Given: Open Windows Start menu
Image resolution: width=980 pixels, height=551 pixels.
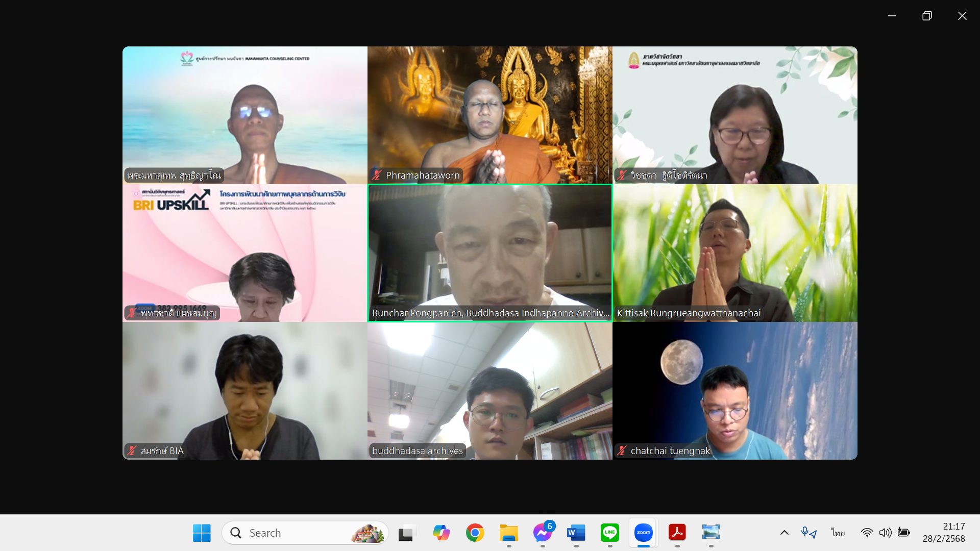Looking at the screenshot, I should pos(202,533).
